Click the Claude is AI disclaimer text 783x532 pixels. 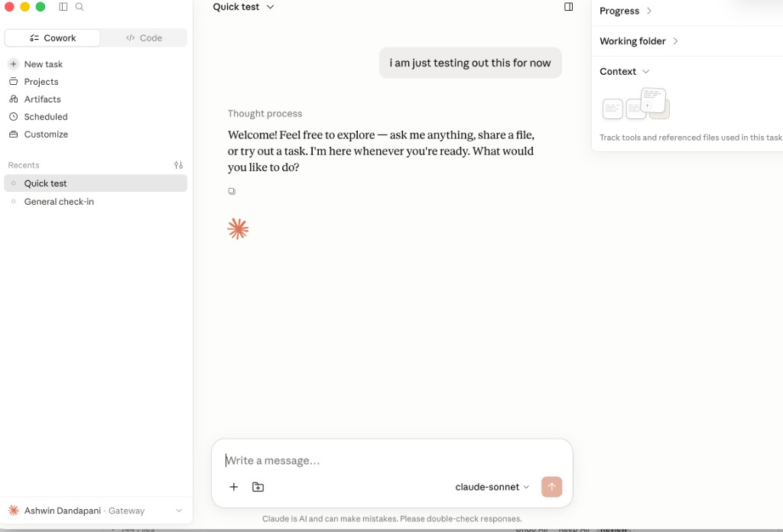pyautogui.click(x=392, y=518)
